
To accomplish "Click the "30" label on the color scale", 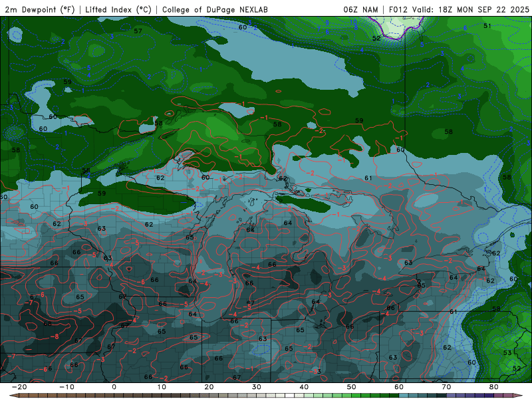I will [257, 387].
